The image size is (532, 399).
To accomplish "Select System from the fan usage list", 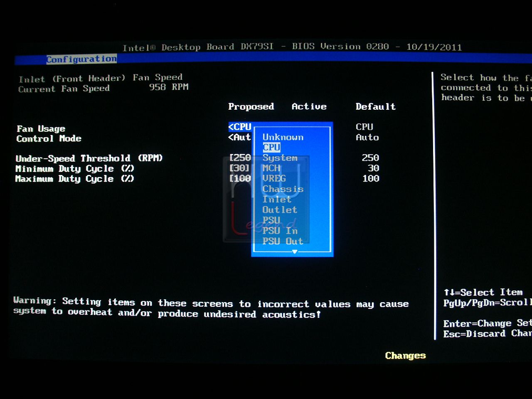I will (280, 158).
